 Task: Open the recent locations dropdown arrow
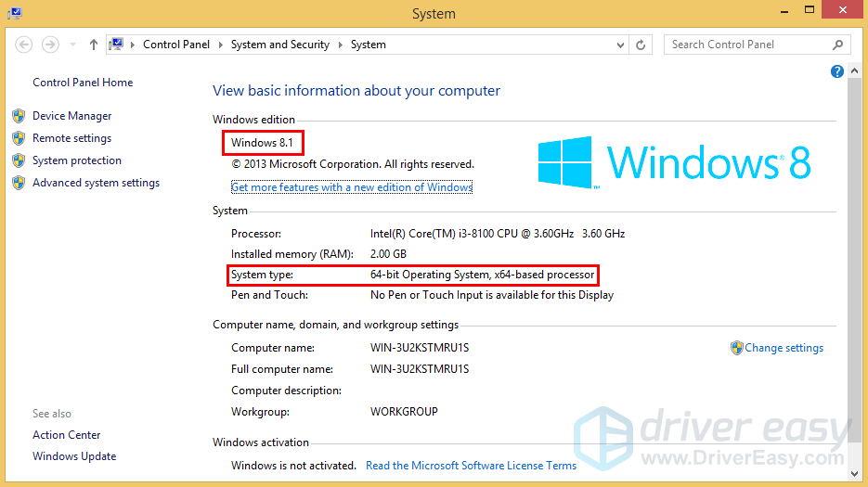pos(71,45)
